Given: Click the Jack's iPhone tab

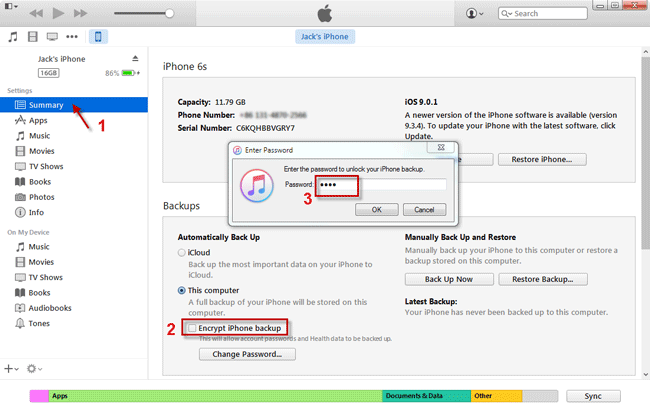Looking at the screenshot, I should (325, 36).
